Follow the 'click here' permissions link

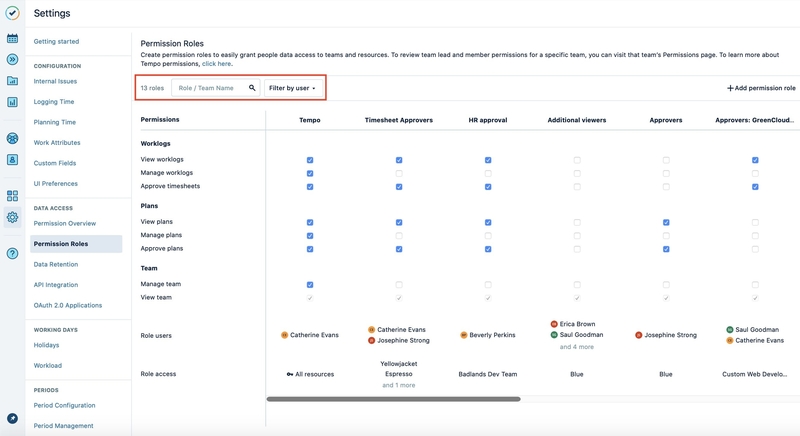pyautogui.click(x=217, y=63)
